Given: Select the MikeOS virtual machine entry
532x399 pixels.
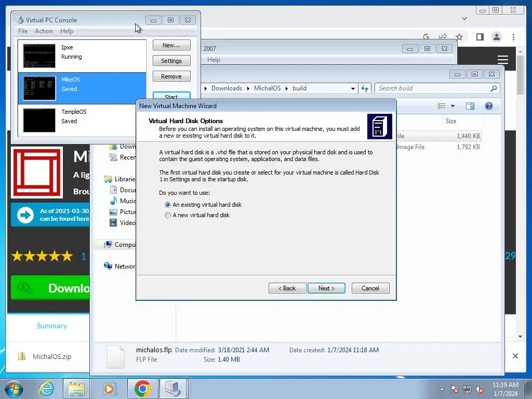Looking at the screenshot, I should pos(82,88).
